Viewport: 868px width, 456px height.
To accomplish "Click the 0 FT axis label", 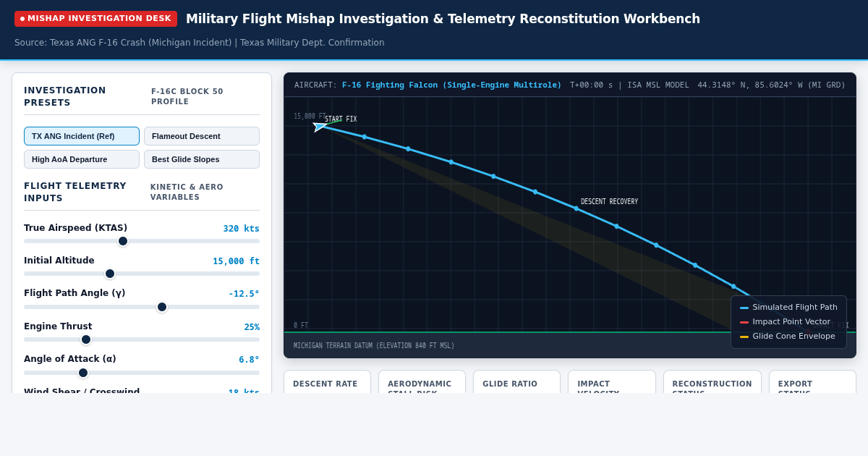I will tap(301, 326).
